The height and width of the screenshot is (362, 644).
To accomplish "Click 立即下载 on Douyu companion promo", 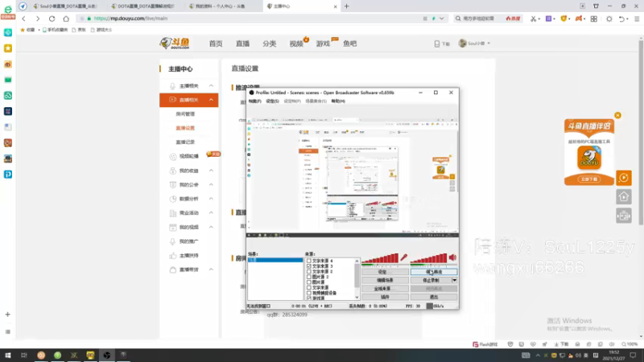I will click(589, 179).
